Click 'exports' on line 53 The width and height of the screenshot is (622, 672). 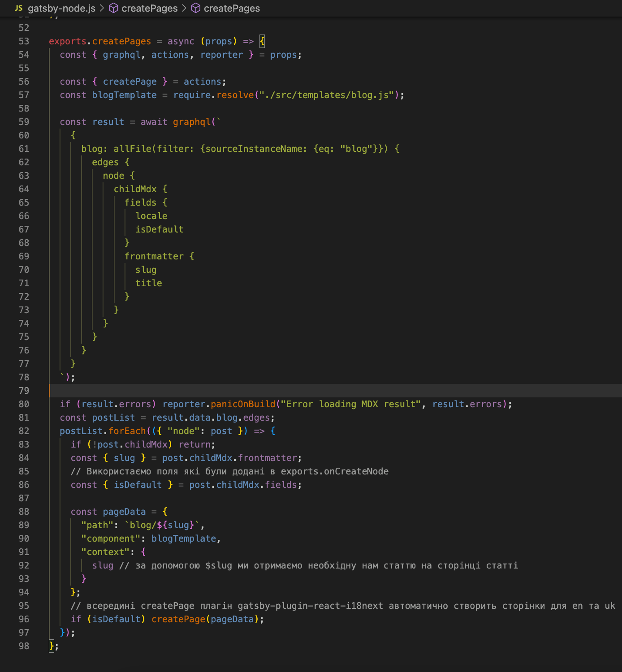click(x=68, y=41)
